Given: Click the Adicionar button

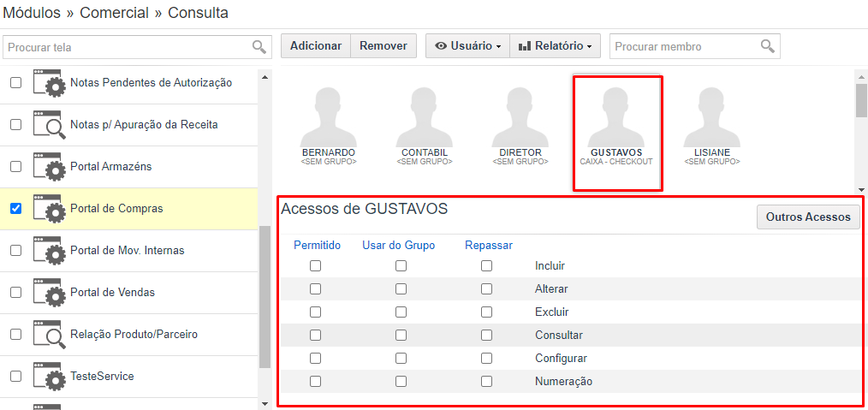Looking at the screenshot, I should pyautogui.click(x=316, y=46).
